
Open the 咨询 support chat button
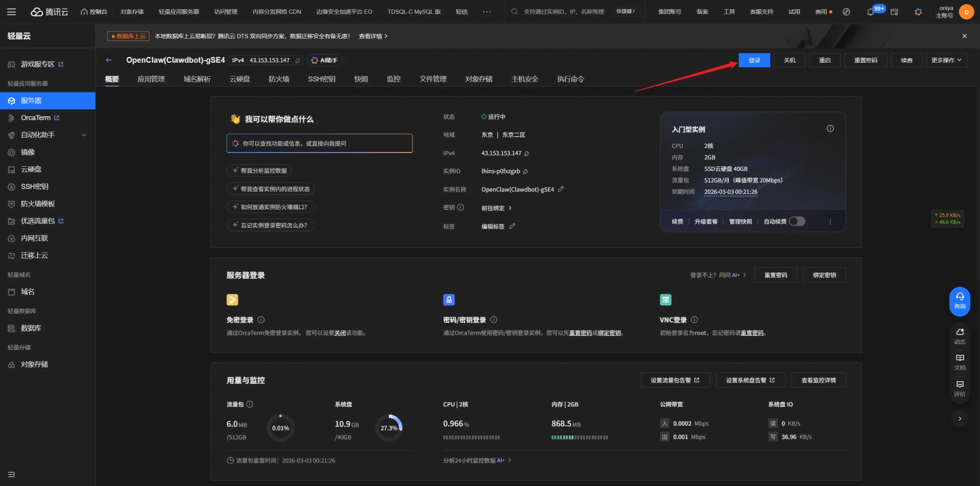[960, 301]
